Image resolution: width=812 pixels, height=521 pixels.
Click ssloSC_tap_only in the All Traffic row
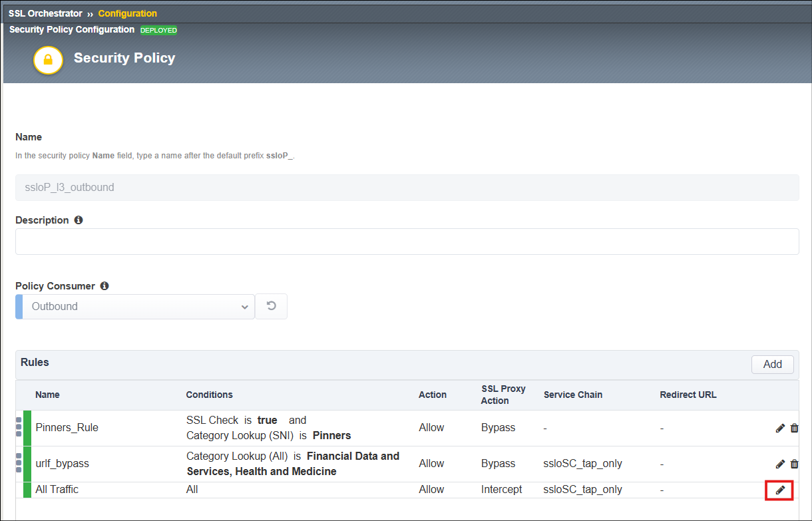tap(582, 489)
